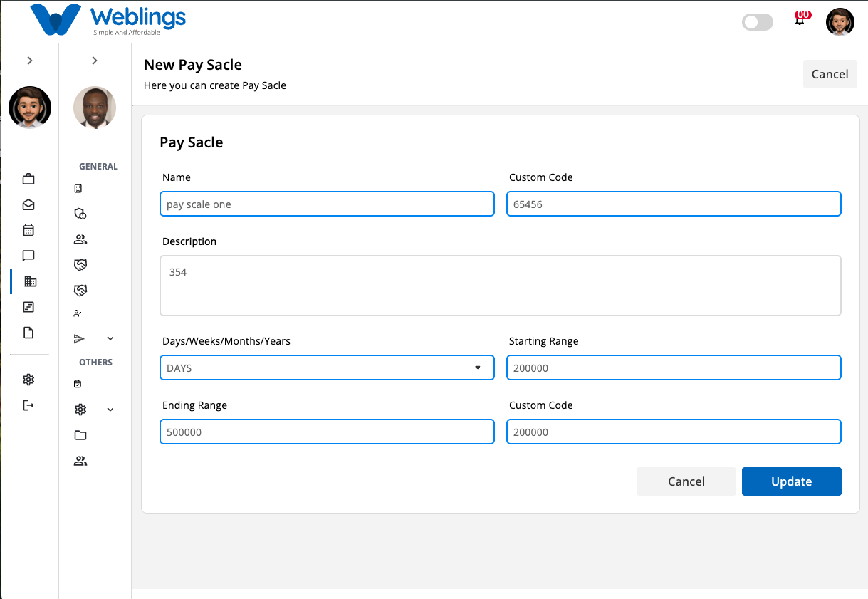Image resolution: width=868 pixels, height=599 pixels.
Task: Select the highlighted company building icon
Action: pos(30,281)
